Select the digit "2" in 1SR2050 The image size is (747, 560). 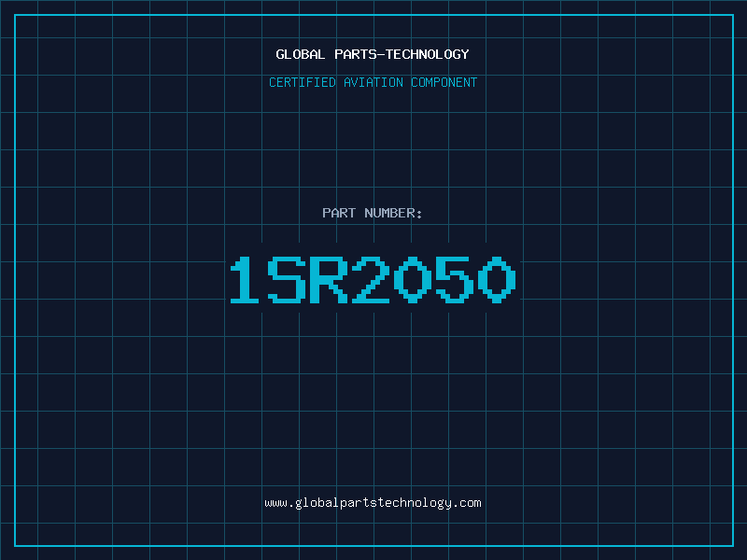tap(371, 279)
